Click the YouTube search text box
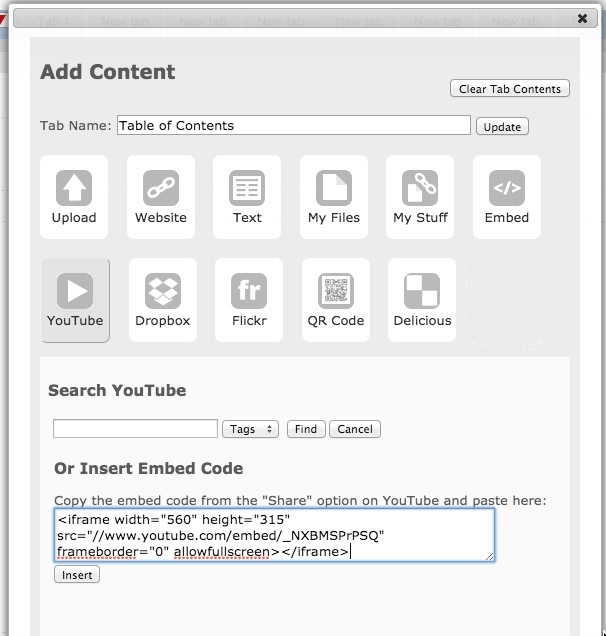This screenshot has height=636, width=606. tap(135, 429)
